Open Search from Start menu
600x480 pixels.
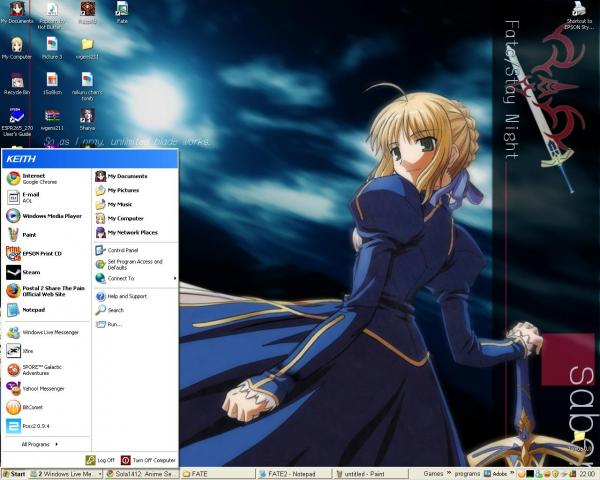tap(135, 310)
